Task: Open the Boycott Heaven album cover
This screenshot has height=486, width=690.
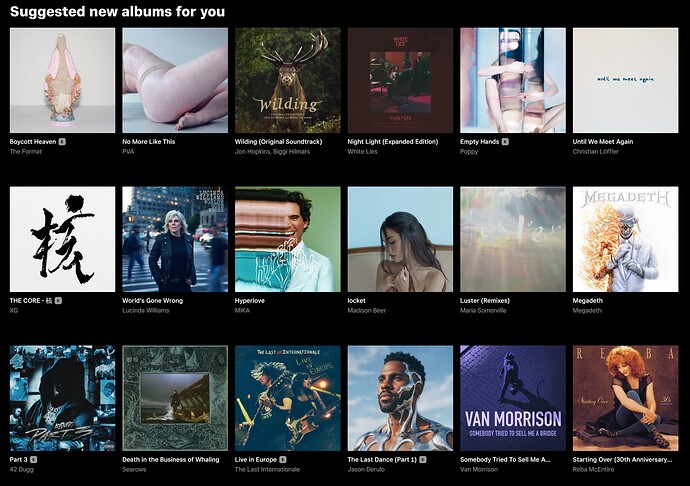Action: click(62, 81)
